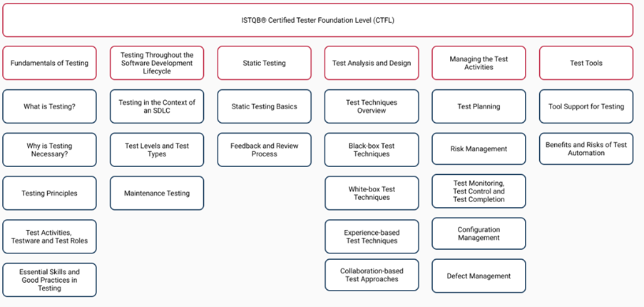Open Essential Skills and Good Practices box
Screen dimensions: 644x307
(49, 280)
